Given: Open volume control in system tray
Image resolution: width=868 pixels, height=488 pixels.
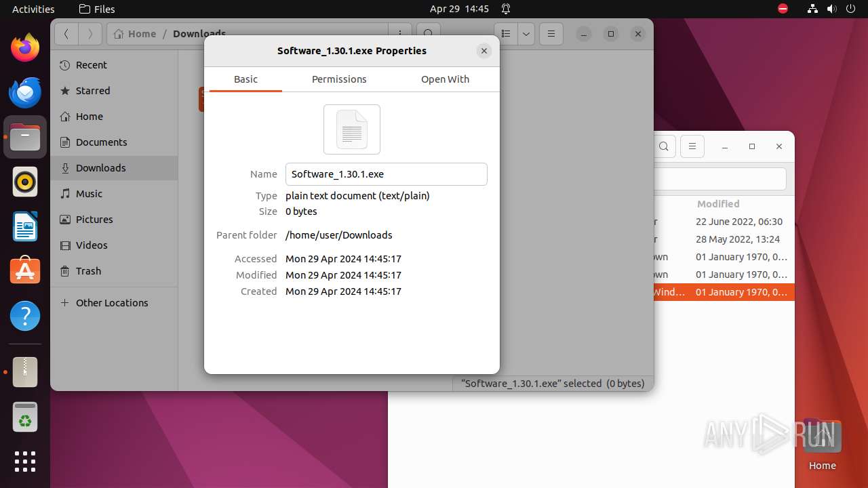Looking at the screenshot, I should click(831, 9).
